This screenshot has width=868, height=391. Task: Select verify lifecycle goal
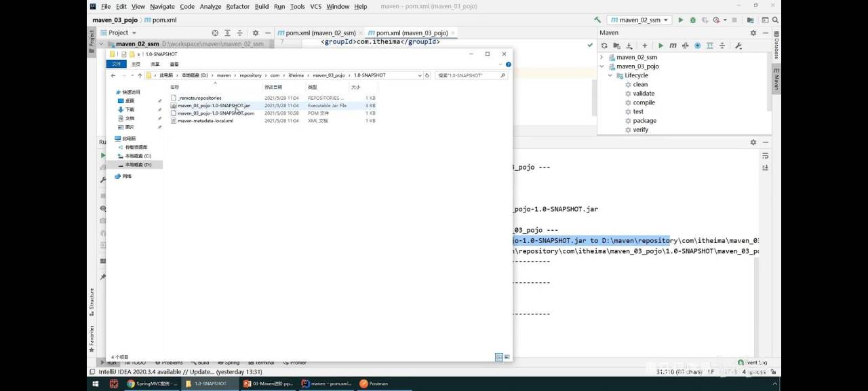click(x=640, y=129)
